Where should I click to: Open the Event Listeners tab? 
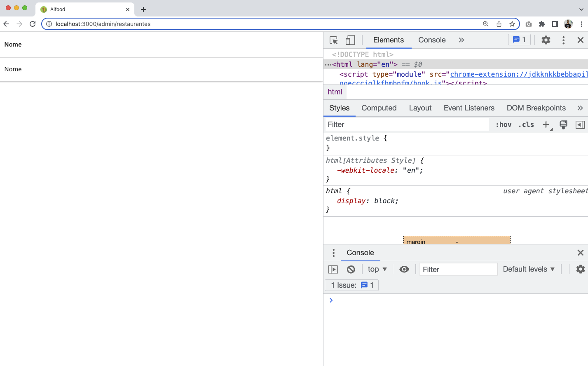coord(469,108)
